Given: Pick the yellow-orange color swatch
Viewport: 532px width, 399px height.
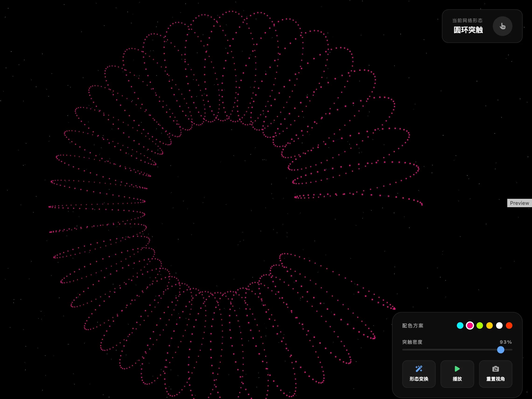Looking at the screenshot, I should [490, 325].
